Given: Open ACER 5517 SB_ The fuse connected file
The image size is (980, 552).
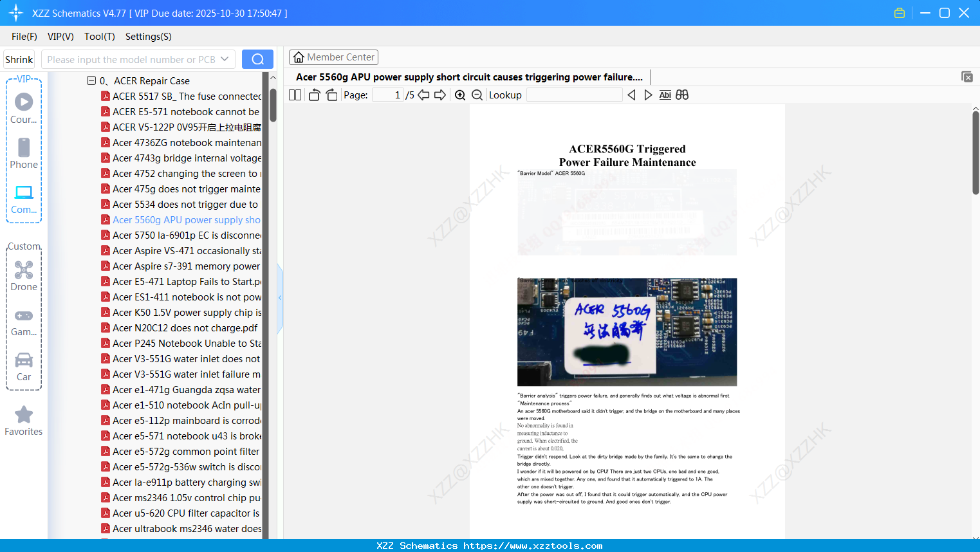Looking at the screenshot, I should pyautogui.click(x=181, y=97).
